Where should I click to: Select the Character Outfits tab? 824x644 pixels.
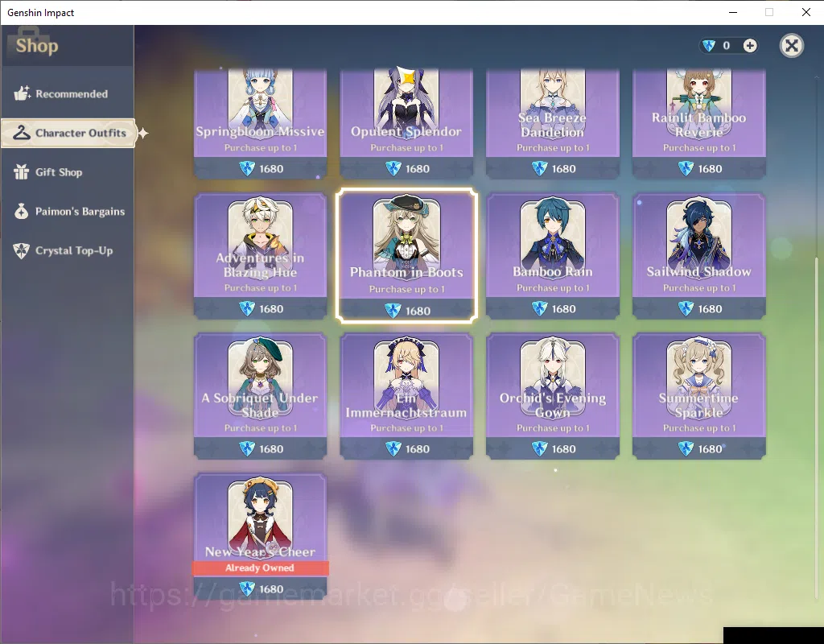(x=68, y=133)
